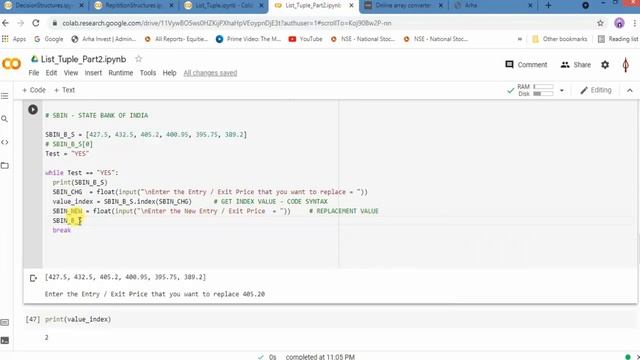The width and height of the screenshot is (640, 360).
Task: Open Editing mode dropdown
Action: pos(596,90)
